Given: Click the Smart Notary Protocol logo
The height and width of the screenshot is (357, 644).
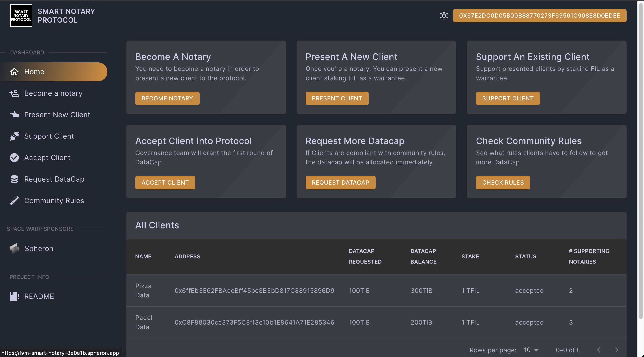Looking at the screenshot, I should (x=21, y=15).
